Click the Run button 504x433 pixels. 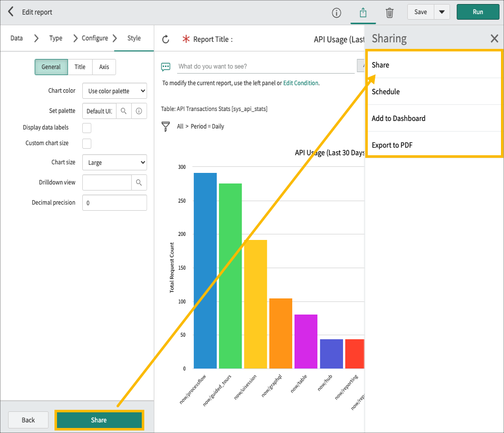point(477,12)
